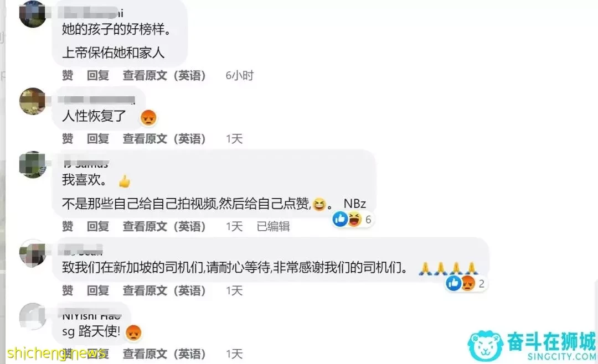Click the 奋斗在狮城 lion logo watermark
Screen dimensions: 598x364
(x=486, y=346)
